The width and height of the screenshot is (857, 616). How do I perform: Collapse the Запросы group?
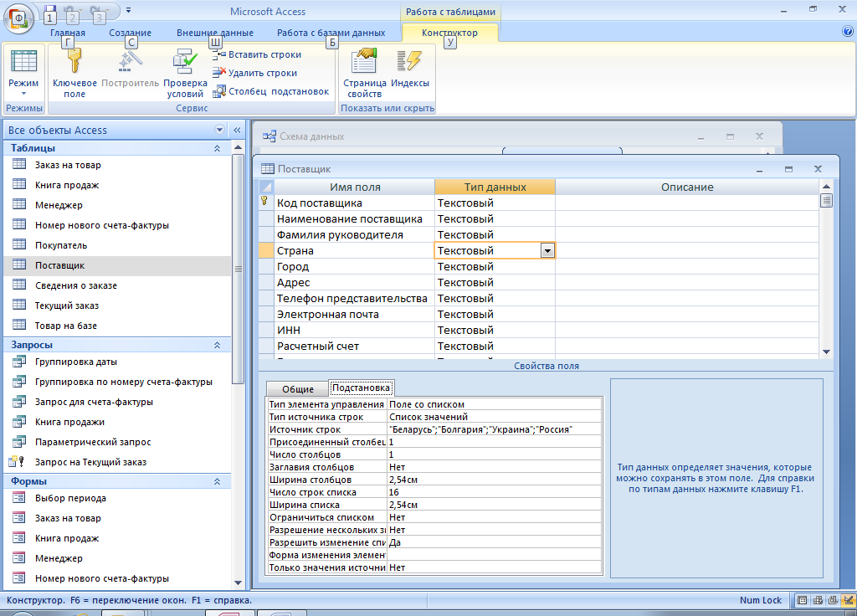pos(217,345)
